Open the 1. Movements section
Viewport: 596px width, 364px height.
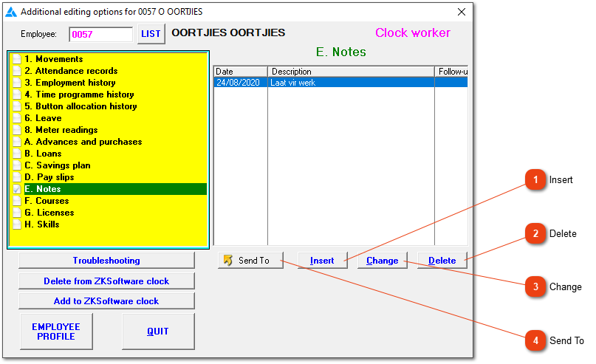(x=54, y=59)
